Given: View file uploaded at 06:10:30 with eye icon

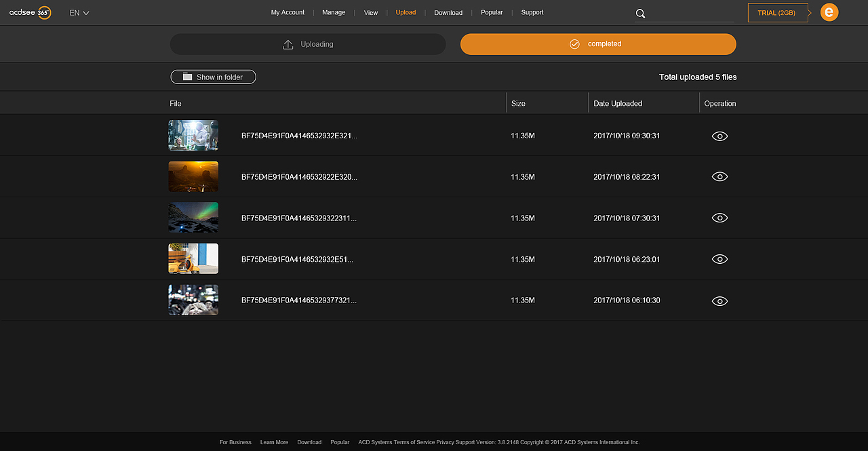Looking at the screenshot, I should [719, 301].
